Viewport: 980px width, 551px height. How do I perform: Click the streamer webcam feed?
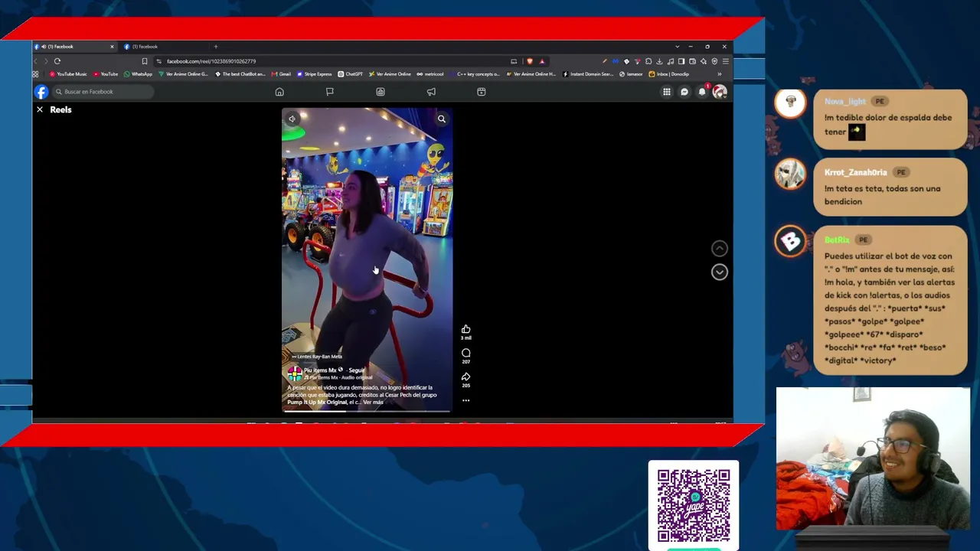(873, 459)
